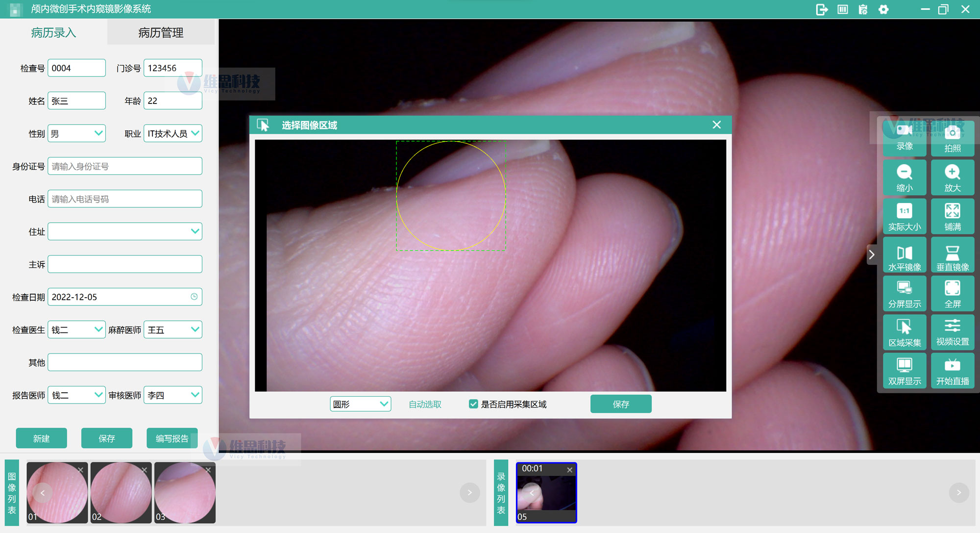Screen dimensions: 980x533
Task: Open settings gear in title bar
Action: tap(883, 9)
